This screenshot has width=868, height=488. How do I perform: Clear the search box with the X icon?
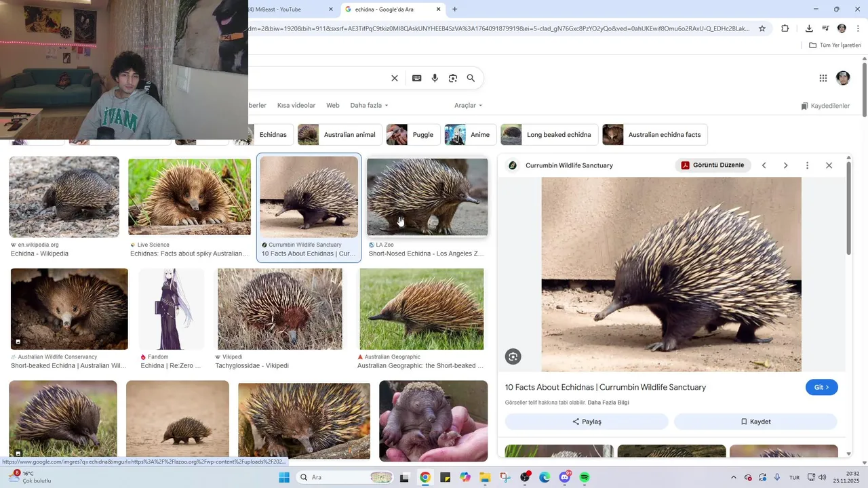pos(395,78)
